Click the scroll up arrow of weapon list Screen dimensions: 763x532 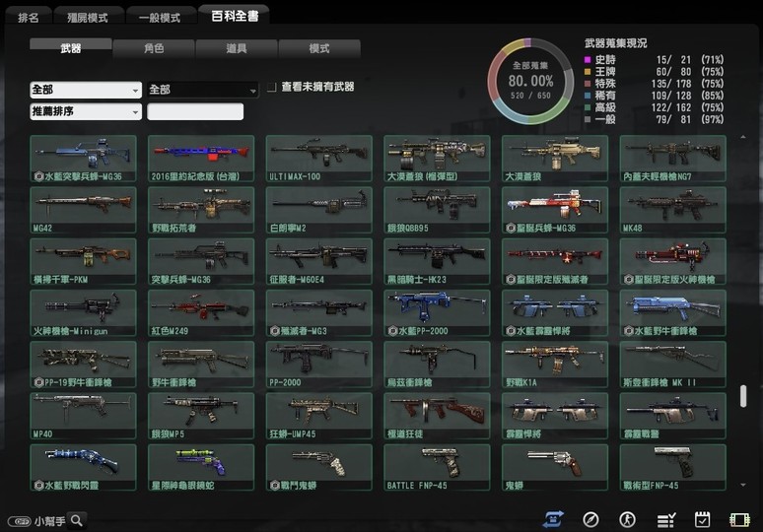tap(743, 138)
